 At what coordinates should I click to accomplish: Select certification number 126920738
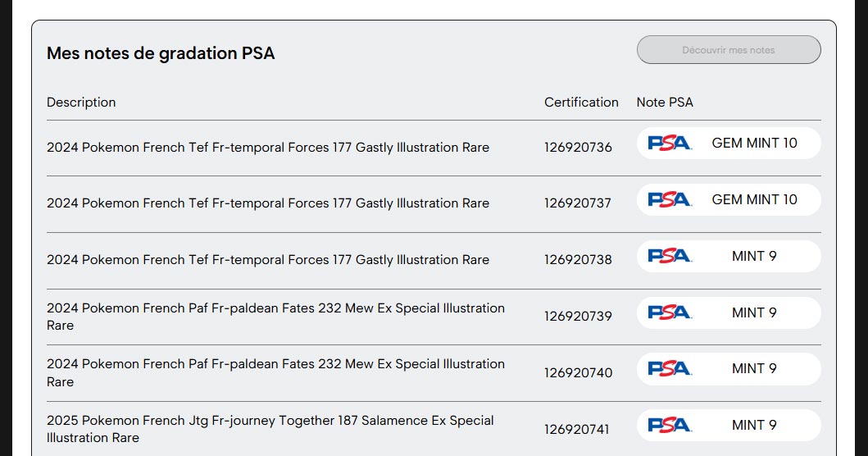[x=578, y=260]
